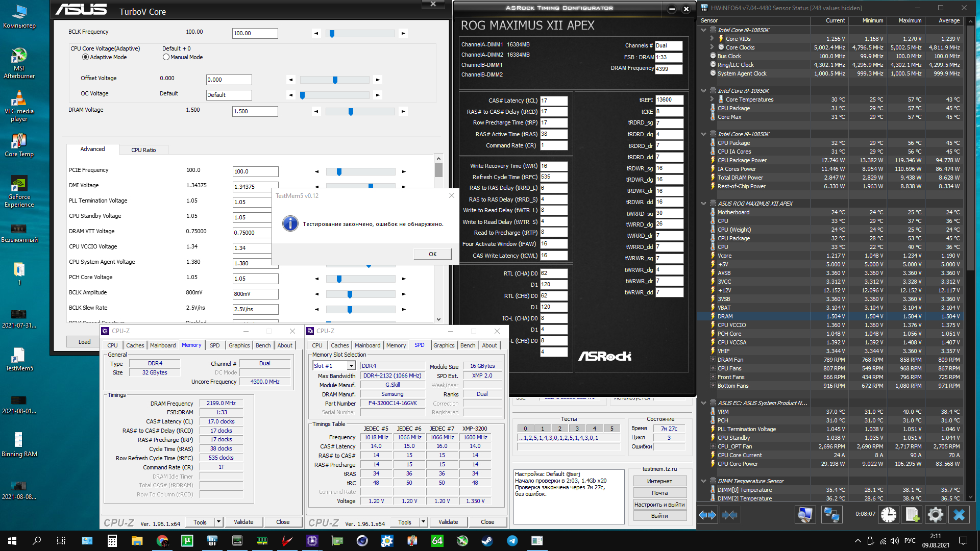
Task: Open the Tools dropdown arrow in left CPU-Z
Action: pyautogui.click(x=218, y=522)
